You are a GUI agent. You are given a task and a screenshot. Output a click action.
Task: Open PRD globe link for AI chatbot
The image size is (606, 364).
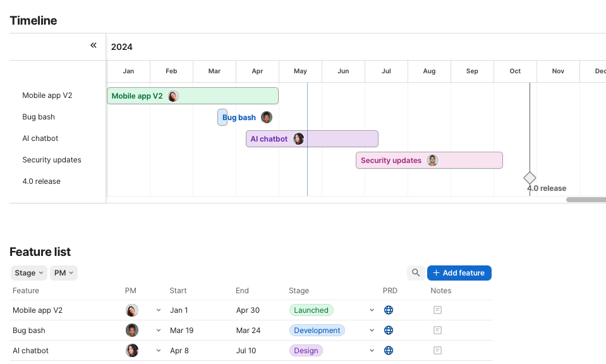tap(389, 351)
